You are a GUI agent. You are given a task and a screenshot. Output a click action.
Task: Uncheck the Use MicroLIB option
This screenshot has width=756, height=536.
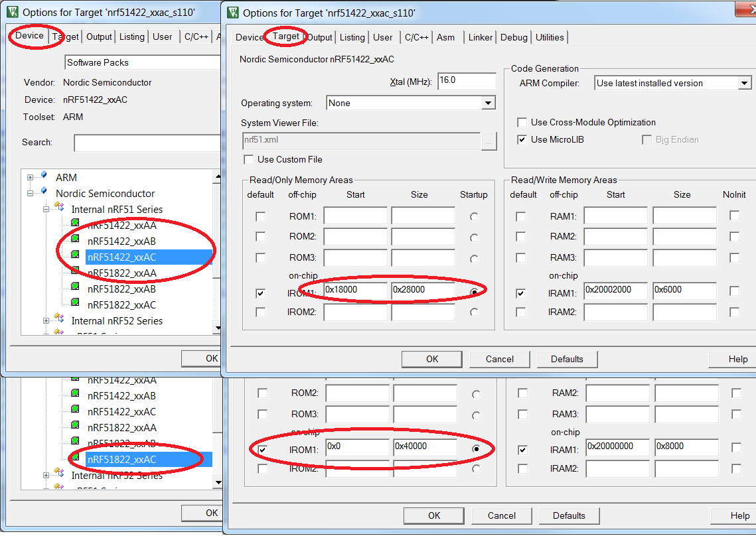(x=522, y=140)
